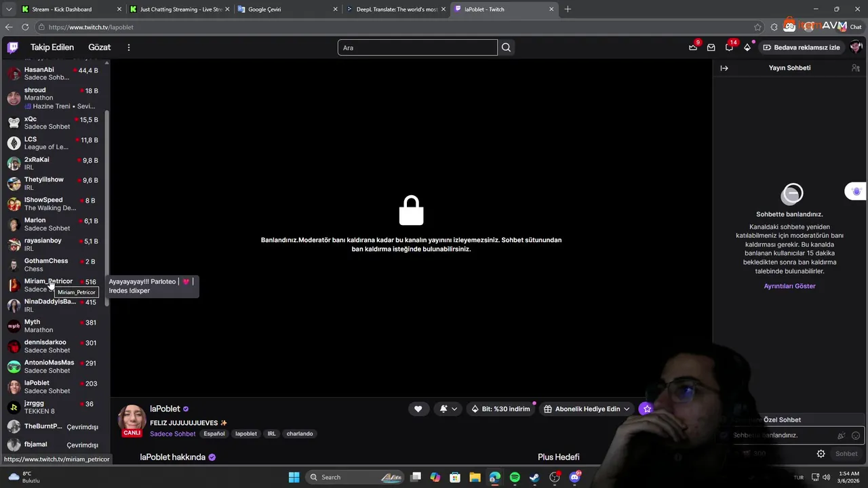Click the Español tag
This screenshot has height=488, width=868.
pos(214,434)
